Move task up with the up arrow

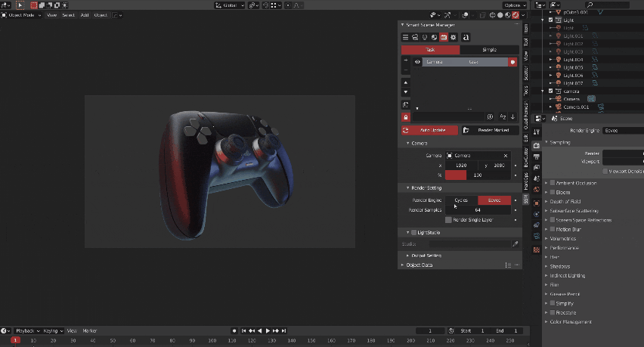click(406, 82)
